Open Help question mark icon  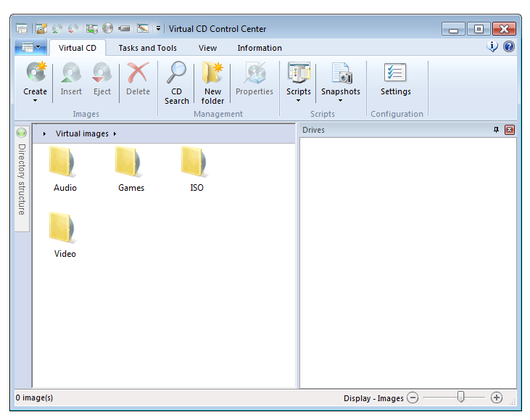click(x=509, y=46)
